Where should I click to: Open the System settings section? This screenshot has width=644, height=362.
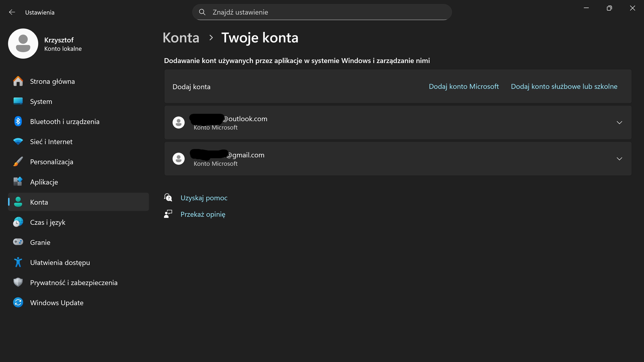tap(41, 102)
